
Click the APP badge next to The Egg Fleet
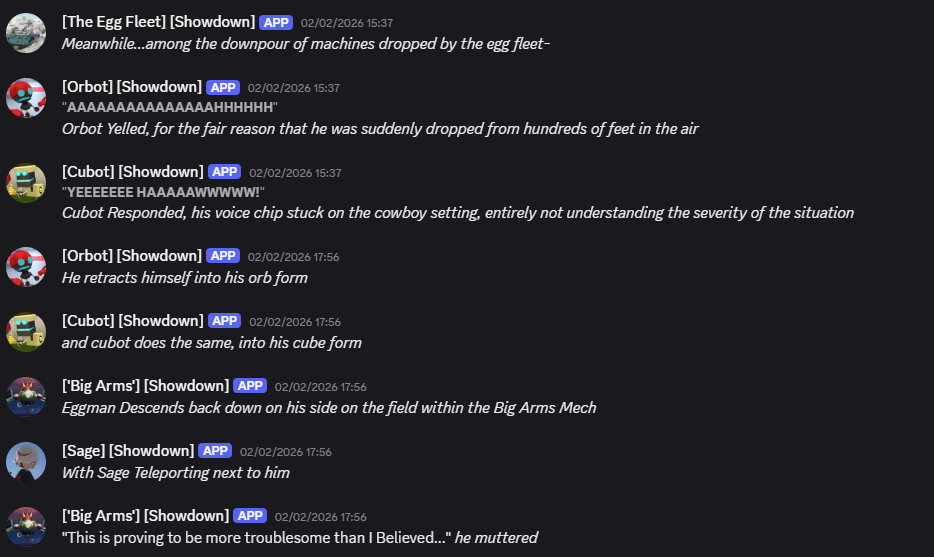(275, 22)
